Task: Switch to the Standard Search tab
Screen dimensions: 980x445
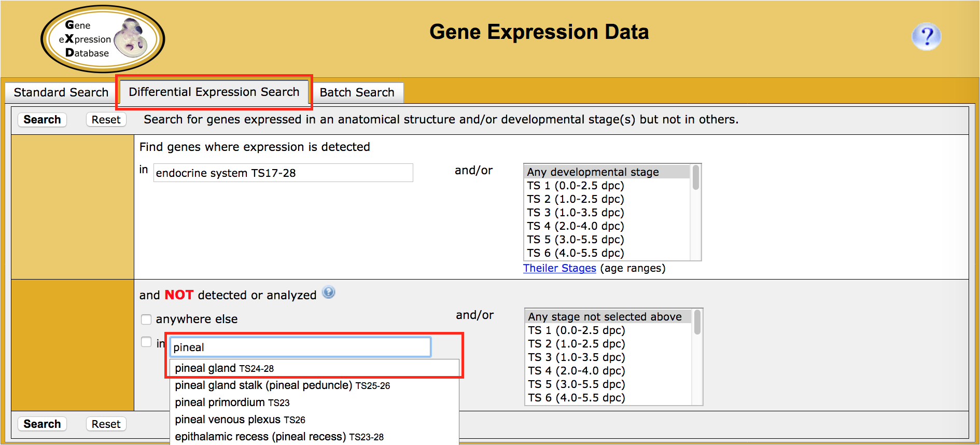Action: click(x=61, y=92)
